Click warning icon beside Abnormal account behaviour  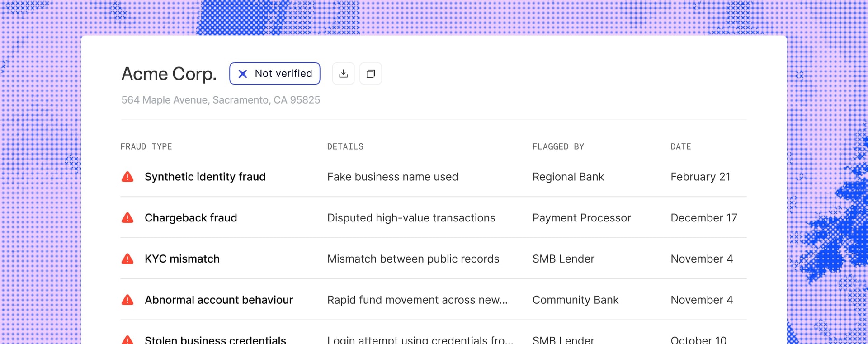tap(127, 300)
